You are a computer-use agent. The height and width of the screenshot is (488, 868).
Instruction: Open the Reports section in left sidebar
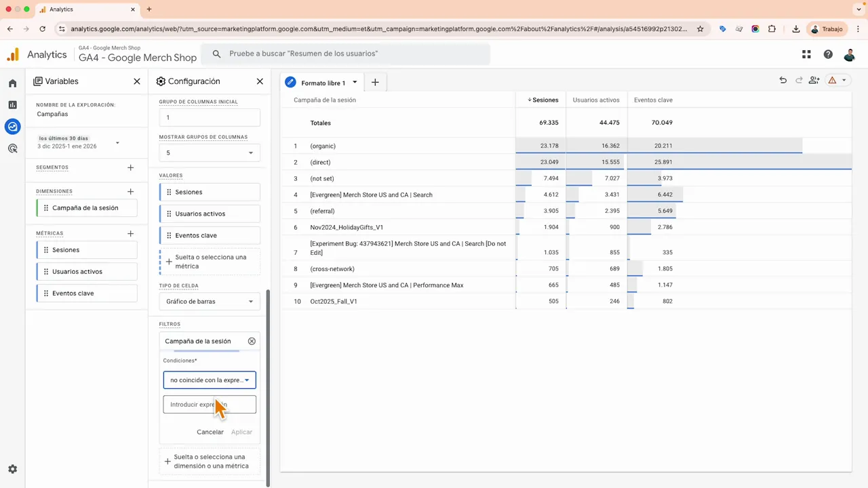[x=12, y=105]
